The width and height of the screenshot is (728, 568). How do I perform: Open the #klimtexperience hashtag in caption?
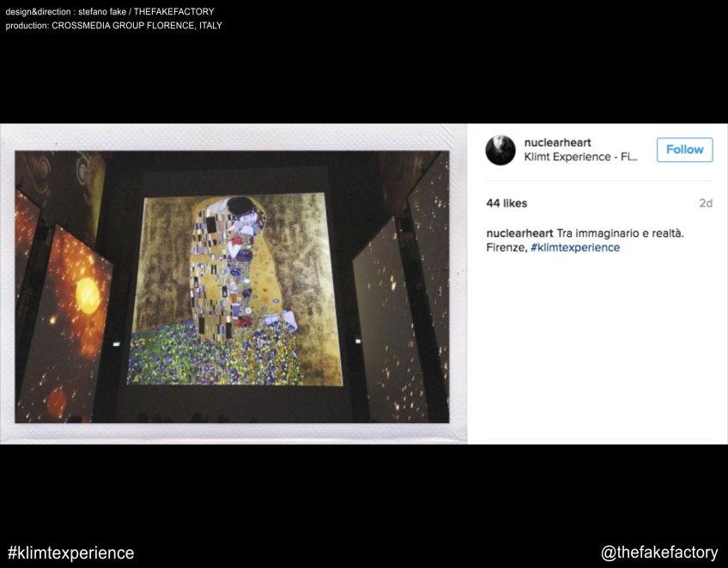tap(574, 248)
